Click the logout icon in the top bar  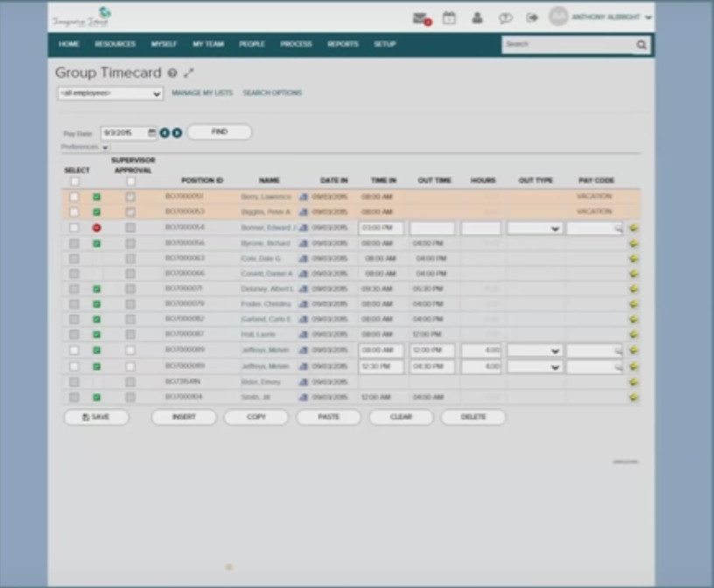pos(531,18)
